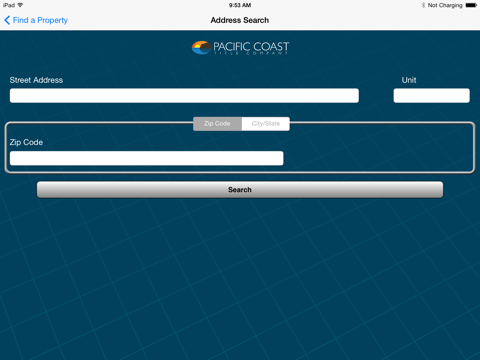Tap the Street Address label
This screenshot has width=480, height=360.
coord(36,80)
